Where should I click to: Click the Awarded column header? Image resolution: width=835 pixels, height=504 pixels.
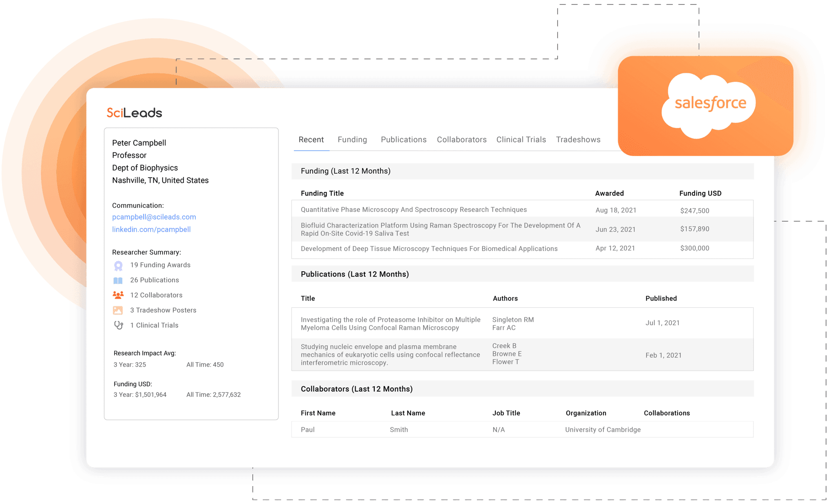coord(609,194)
